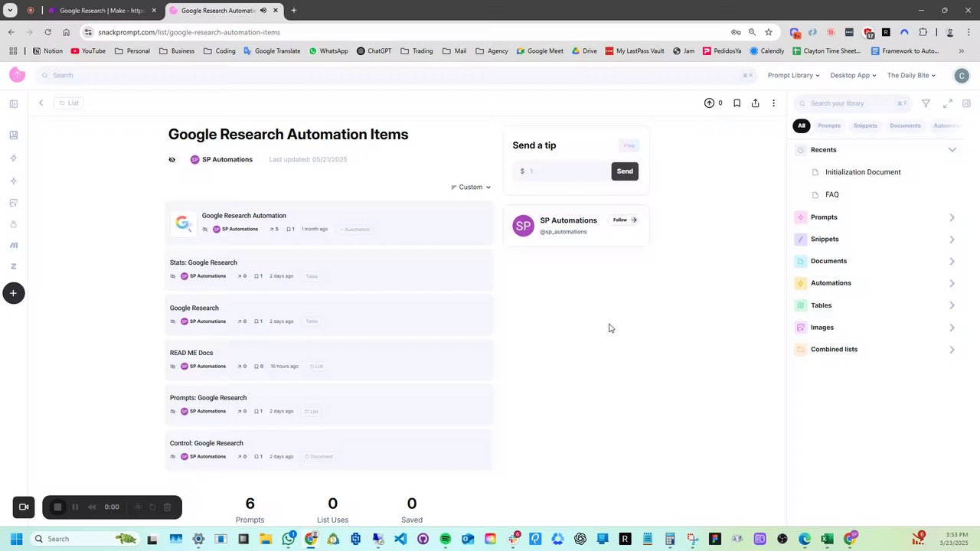Focus the Search your library field
Screen dimensions: 980x551
pos(854,103)
